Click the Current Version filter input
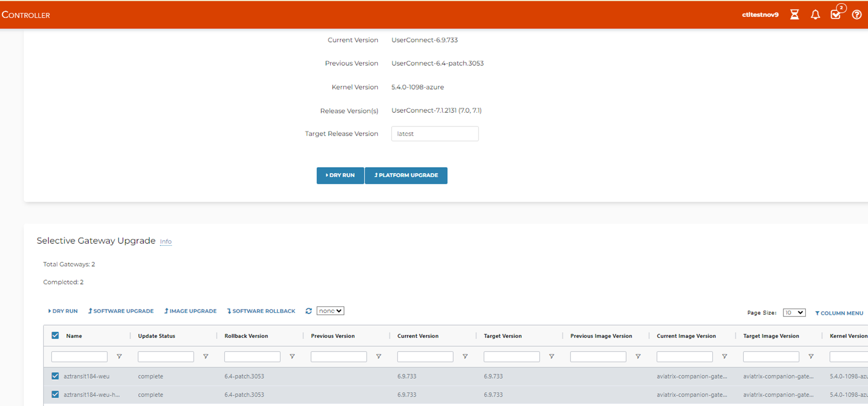The height and width of the screenshot is (406, 868). click(425, 357)
